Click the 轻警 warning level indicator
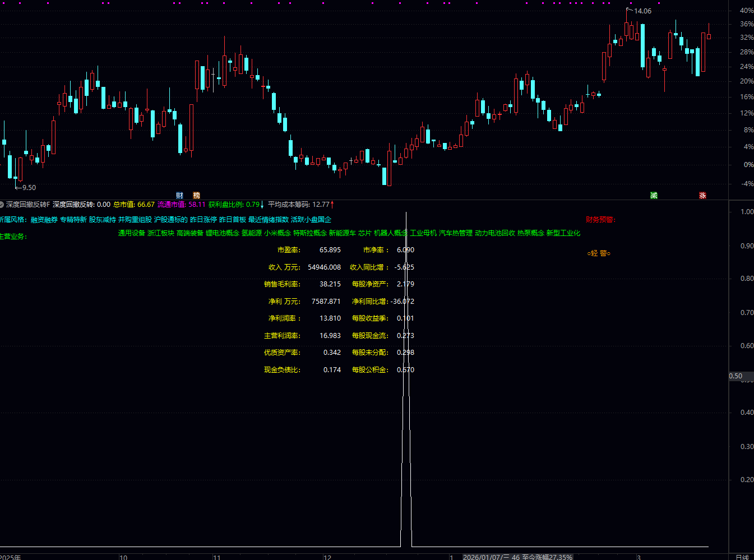754x560 pixels. coord(599,253)
